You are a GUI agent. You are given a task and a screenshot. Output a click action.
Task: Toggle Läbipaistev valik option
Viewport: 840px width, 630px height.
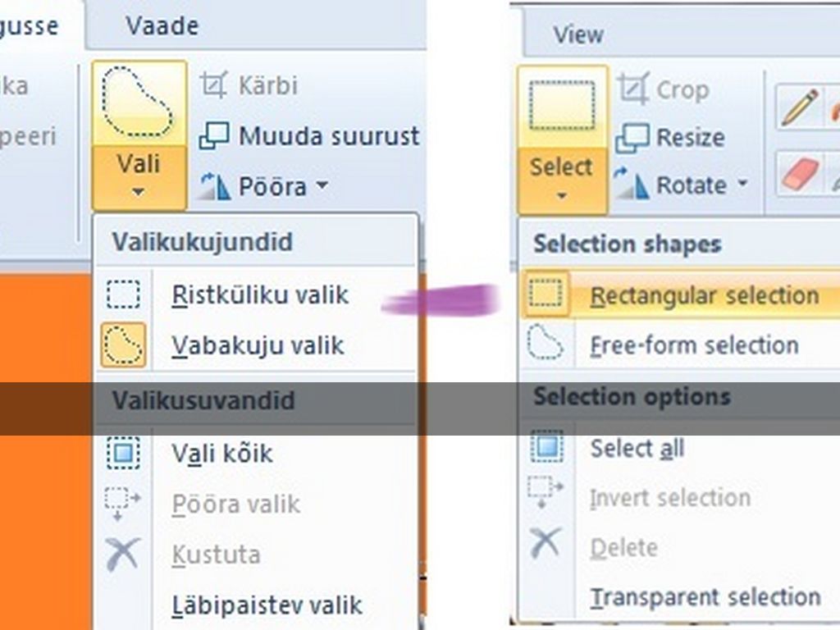click(x=266, y=605)
